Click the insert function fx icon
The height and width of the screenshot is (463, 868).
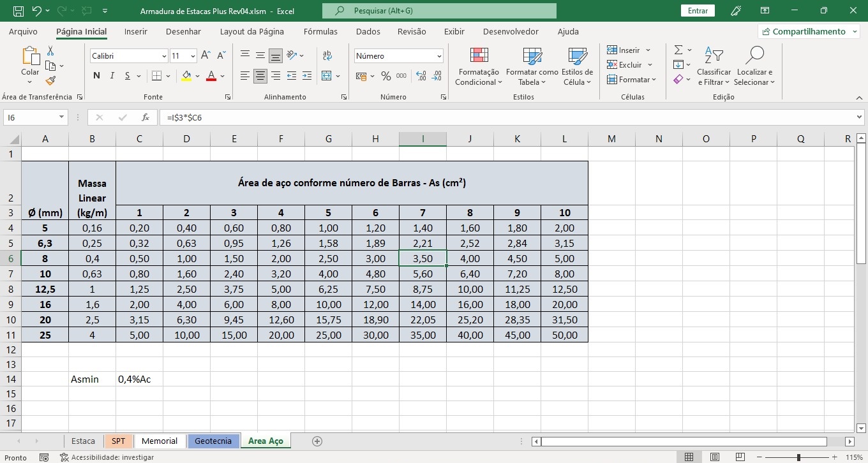click(146, 117)
